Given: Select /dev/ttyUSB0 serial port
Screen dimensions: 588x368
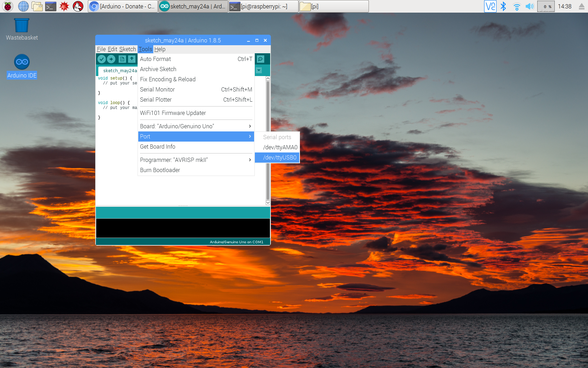Looking at the screenshot, I should click(277, 157).
